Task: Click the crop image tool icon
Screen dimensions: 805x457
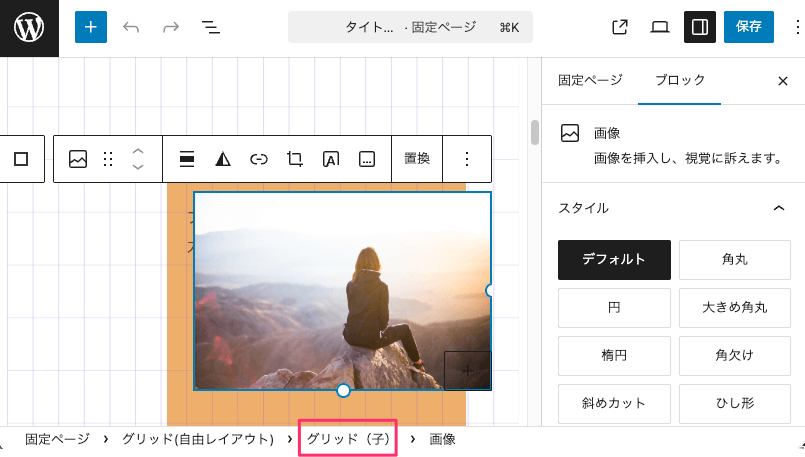Action: [294, 159]
